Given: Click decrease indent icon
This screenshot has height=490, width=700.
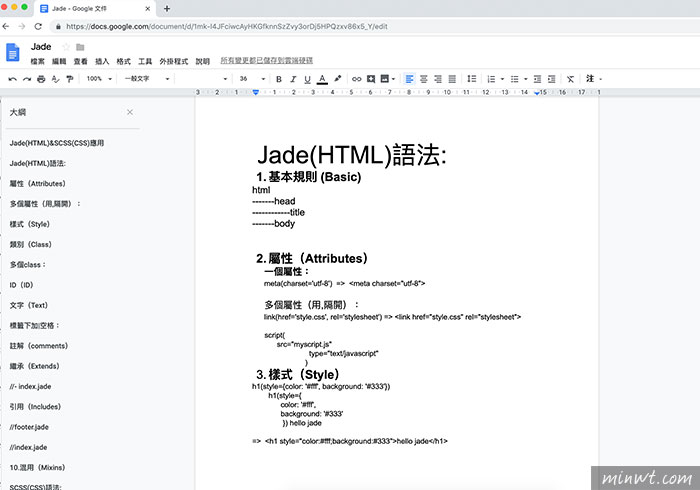Looking at the screenshot, I should tap(537, 79).
